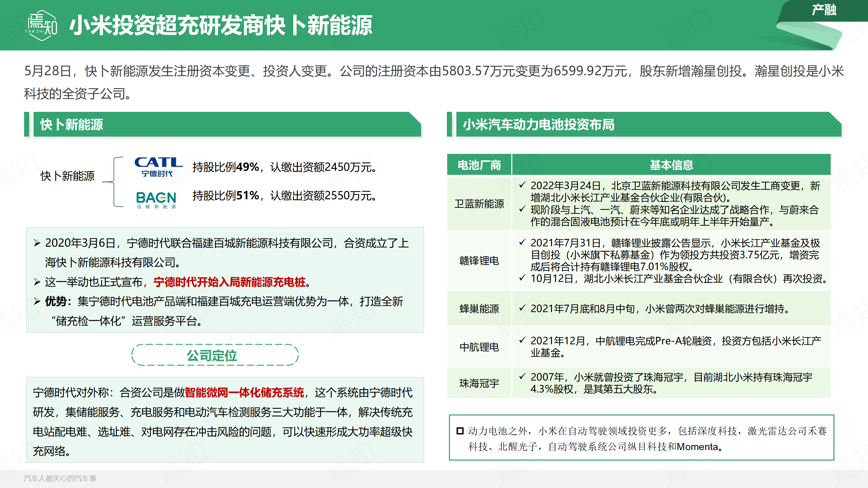
Task: Click the intro sentence starting 5月28日
Action: 434,82
